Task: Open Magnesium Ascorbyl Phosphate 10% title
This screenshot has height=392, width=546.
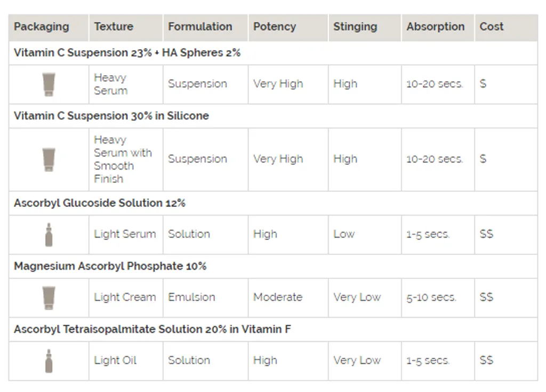Action: tap(110, 266)
